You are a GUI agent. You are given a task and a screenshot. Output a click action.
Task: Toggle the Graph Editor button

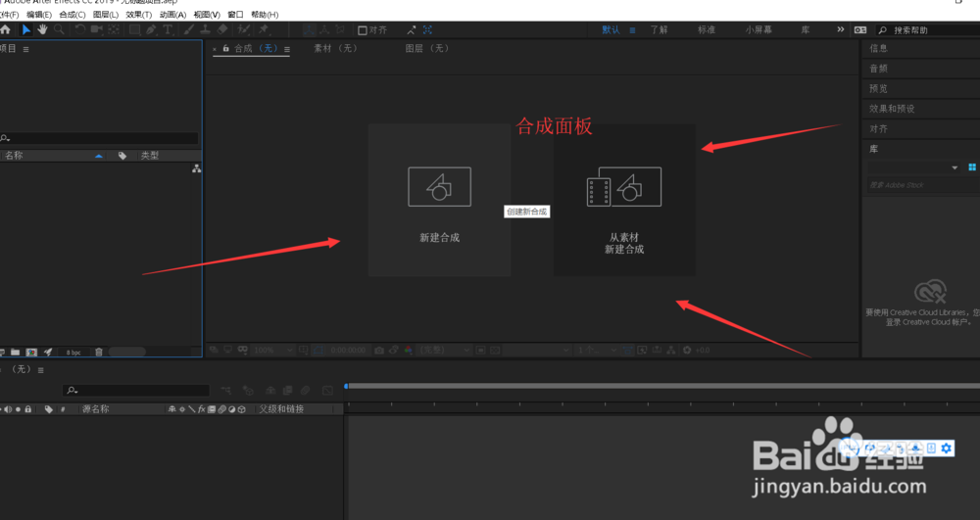coord(327,391)
